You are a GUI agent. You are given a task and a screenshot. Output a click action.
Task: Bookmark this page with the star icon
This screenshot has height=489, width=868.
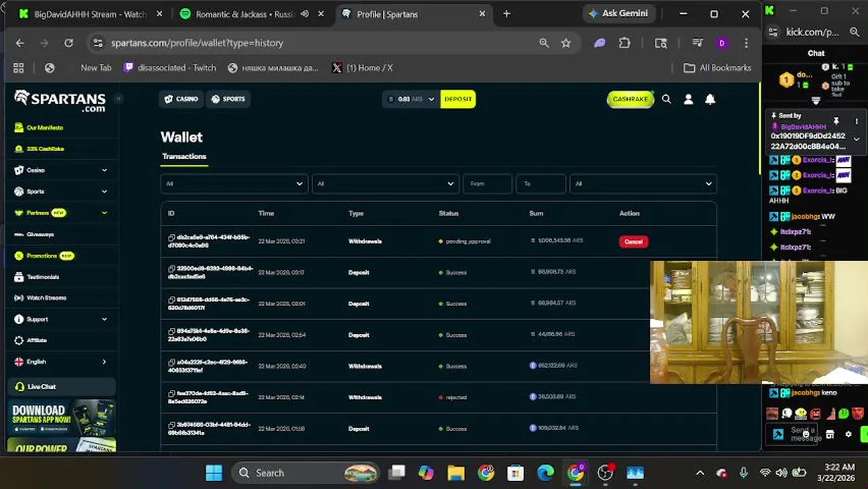coord(566,43)
